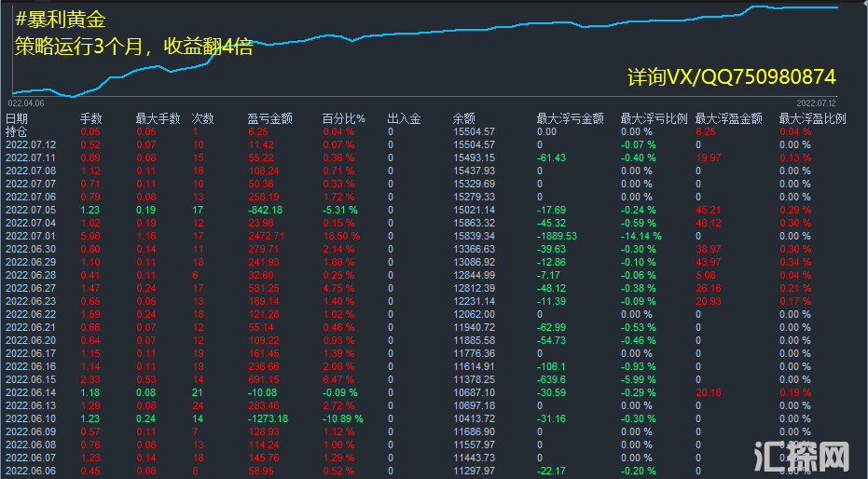Click the 详询VX/QQ750980874 contact text
868x479 pixels.
[731, 76]
